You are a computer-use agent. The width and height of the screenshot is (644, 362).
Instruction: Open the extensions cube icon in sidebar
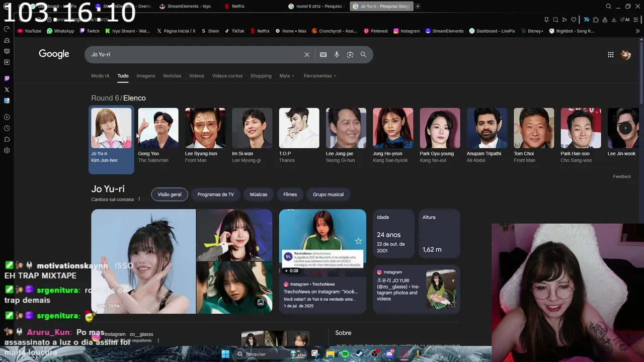(7, 139)
